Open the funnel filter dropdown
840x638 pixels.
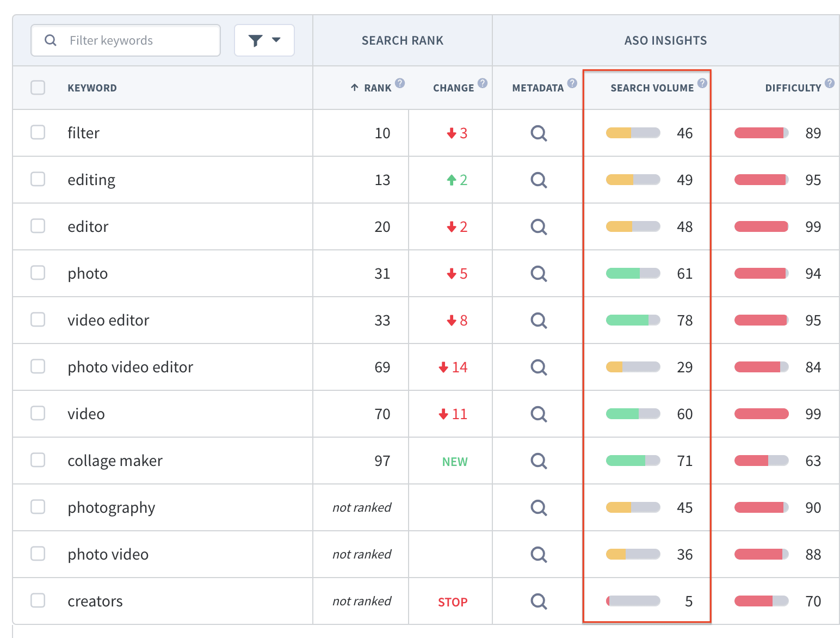tap(264, 40)
